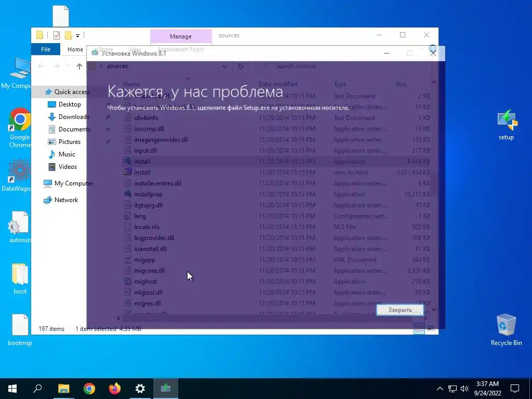The width and height of the screenshot is (532, 399).
Task: Minimize the sources Explorer window
Action: click(x=379, y=35)
